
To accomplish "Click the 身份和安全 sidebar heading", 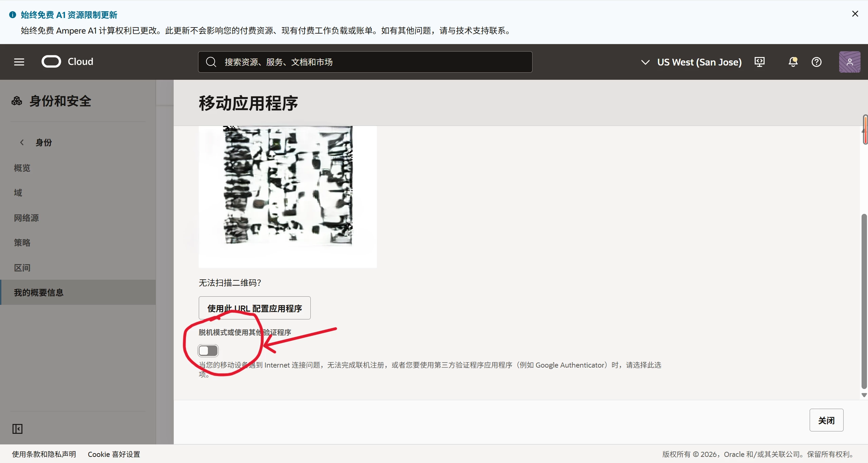I will pyautogui.click(x=60, y=101).
